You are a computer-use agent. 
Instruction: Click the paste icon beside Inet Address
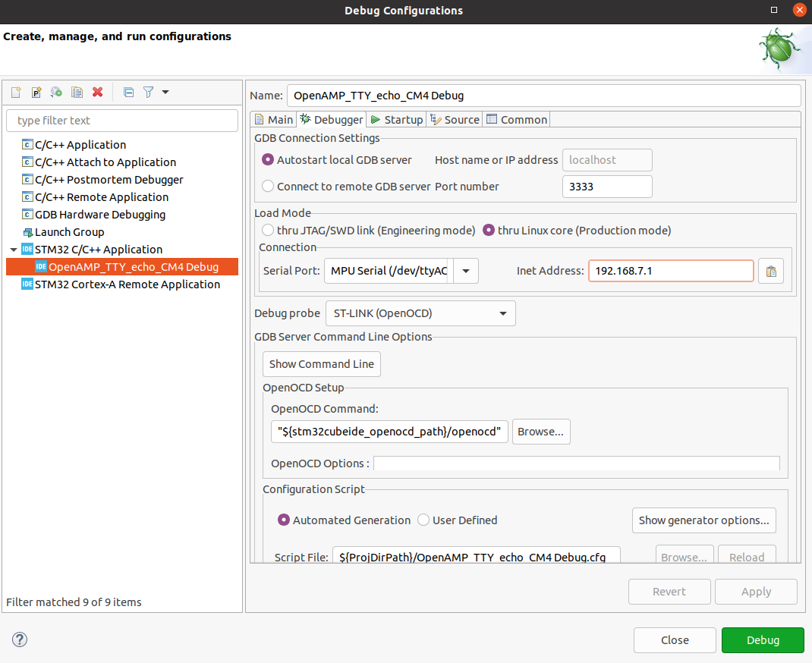[x=771, y=272]
